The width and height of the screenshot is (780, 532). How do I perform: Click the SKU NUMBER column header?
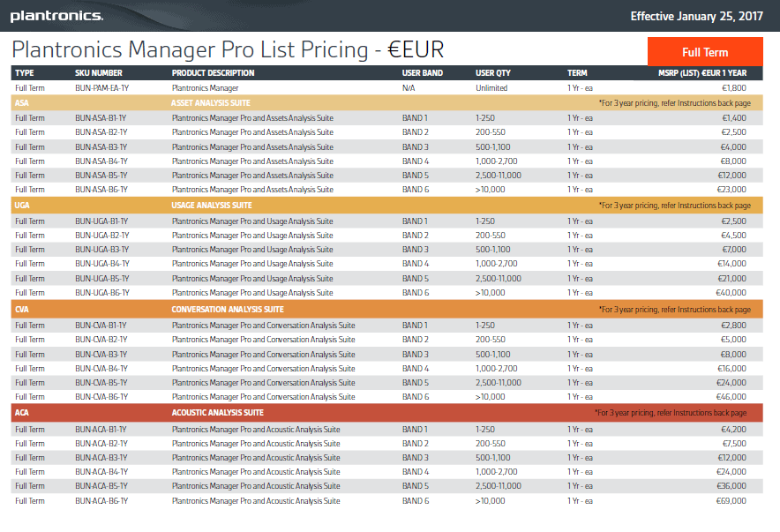[x=99, y=73]
